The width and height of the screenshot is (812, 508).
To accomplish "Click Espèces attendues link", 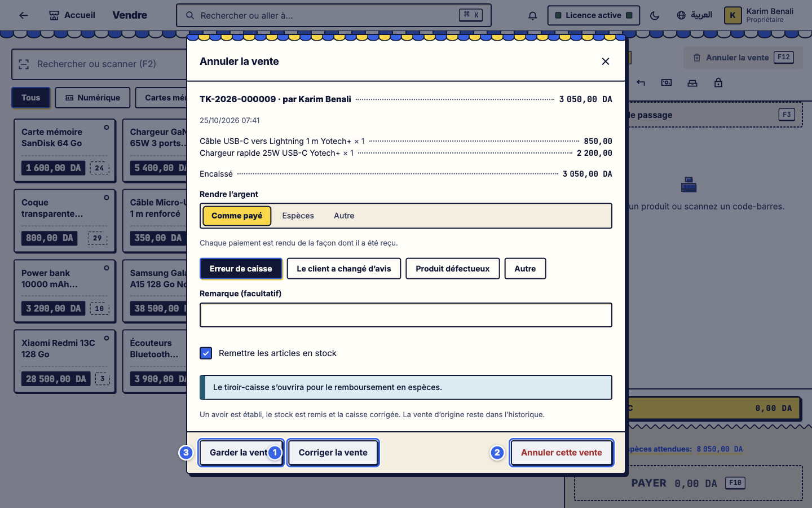I will coord(685,449).
